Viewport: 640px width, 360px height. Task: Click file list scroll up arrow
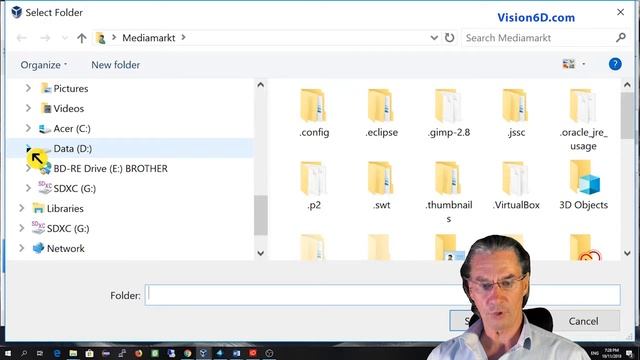click(627, 85)
